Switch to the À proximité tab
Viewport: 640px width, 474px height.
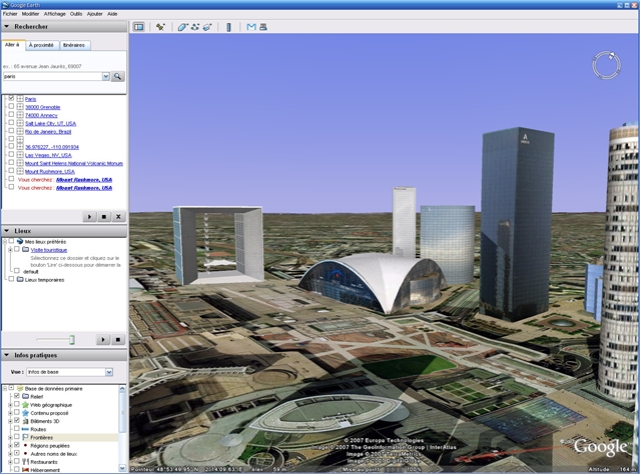click(42, 45)
